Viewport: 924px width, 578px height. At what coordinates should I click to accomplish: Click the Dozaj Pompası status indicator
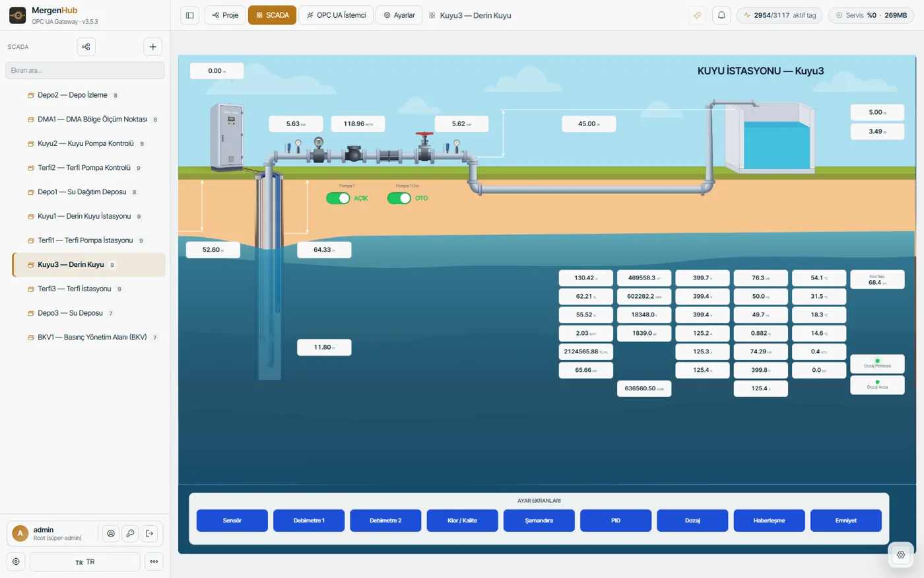point(877,363)
